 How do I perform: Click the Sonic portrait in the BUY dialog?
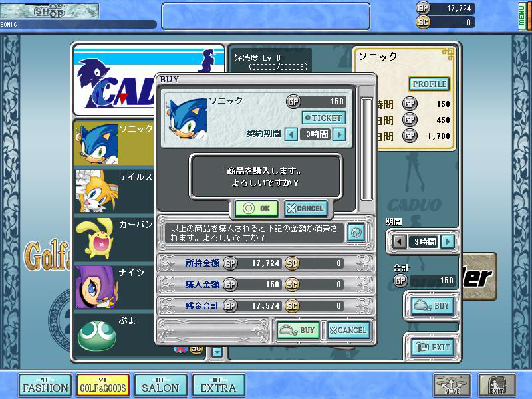point(186,119)
